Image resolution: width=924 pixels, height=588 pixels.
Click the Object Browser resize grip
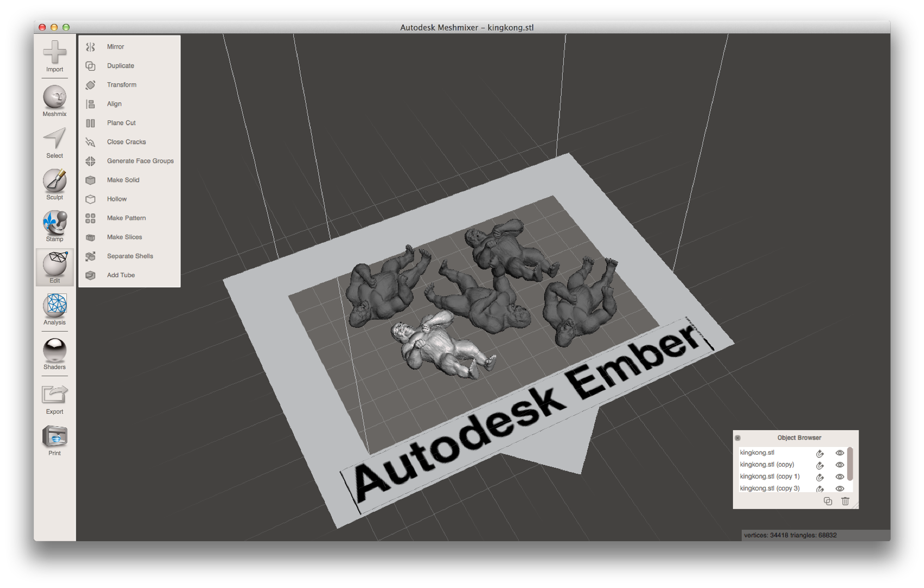855,506
